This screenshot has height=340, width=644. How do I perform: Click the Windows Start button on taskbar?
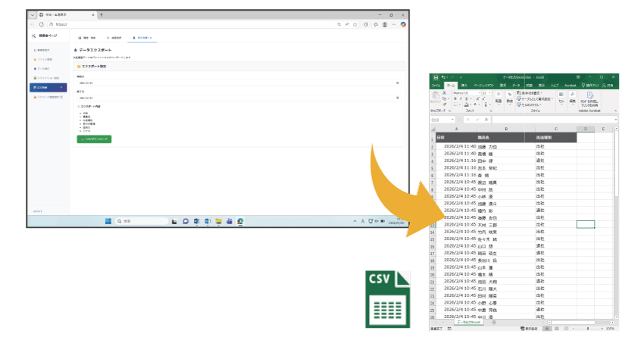point(108,221)
